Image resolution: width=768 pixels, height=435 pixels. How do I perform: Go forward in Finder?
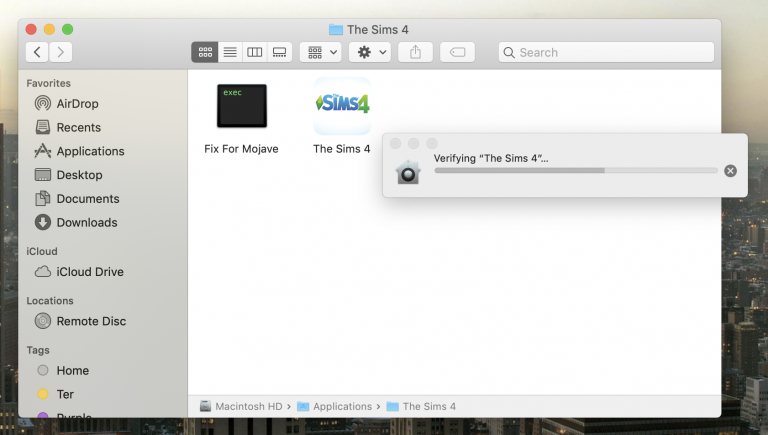tap(60, 52)
